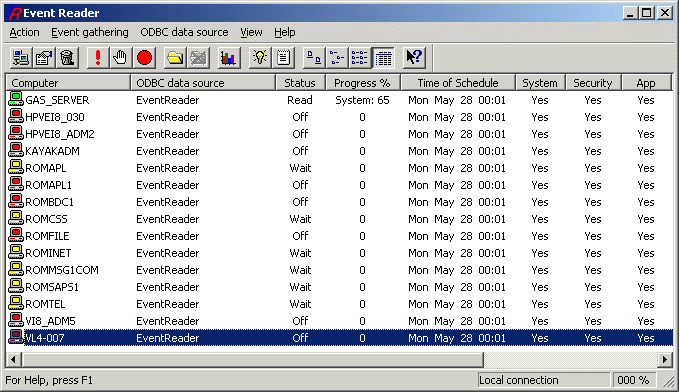Image resolution: width=679 pixels, height=392 pixels.
Task: Click the red circle record icon
Action: click(x=144, y=58)
